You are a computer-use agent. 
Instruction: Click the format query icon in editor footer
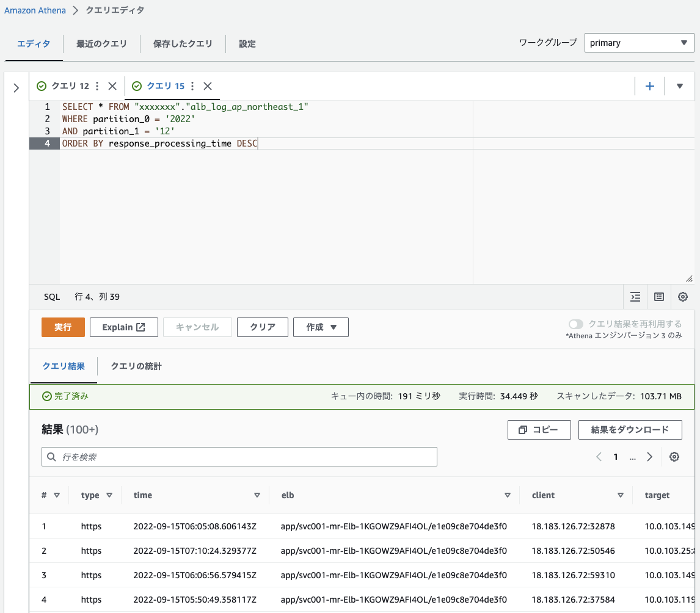(635, 297)
